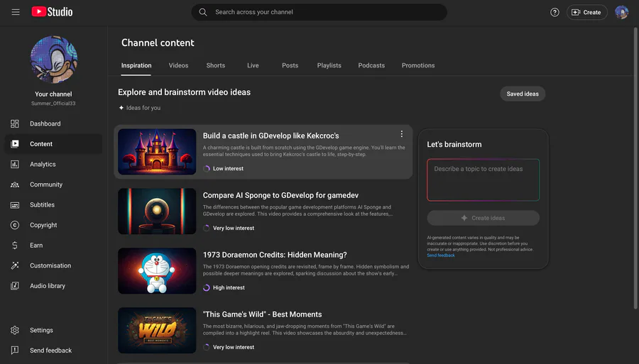
Task: Click the Dashboard sidebar icon
Action: tap(15, 123)
